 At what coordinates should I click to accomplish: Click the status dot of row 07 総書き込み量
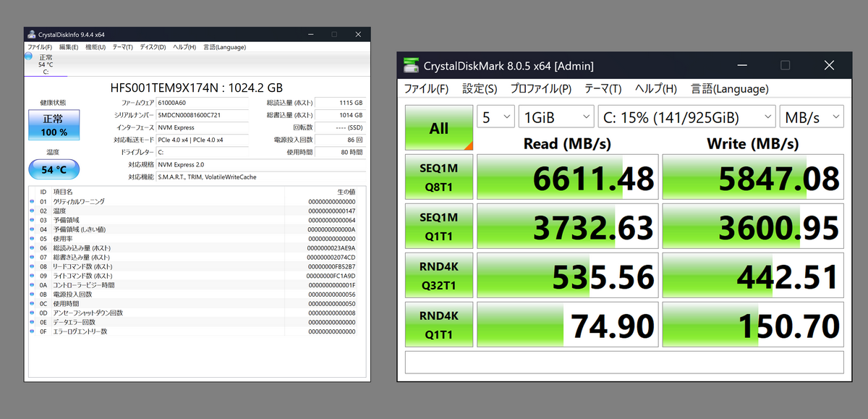click(x=31, y=257)
